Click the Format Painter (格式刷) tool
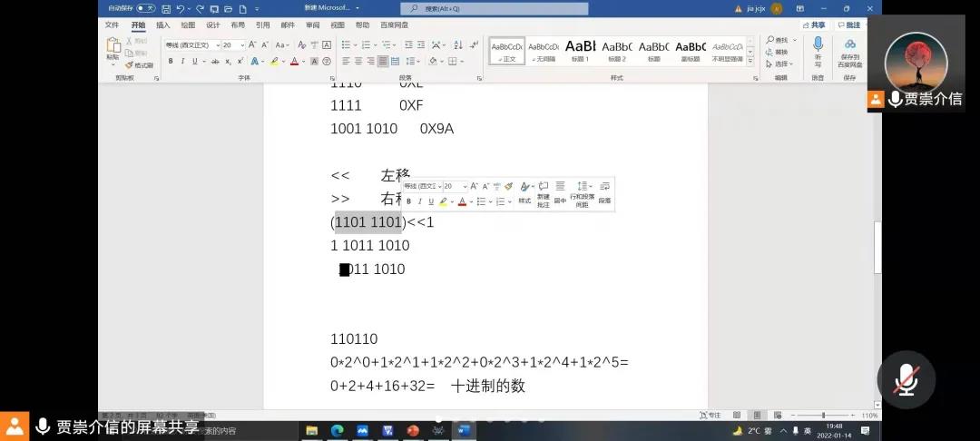980x441 pixels. click(139, 65)
